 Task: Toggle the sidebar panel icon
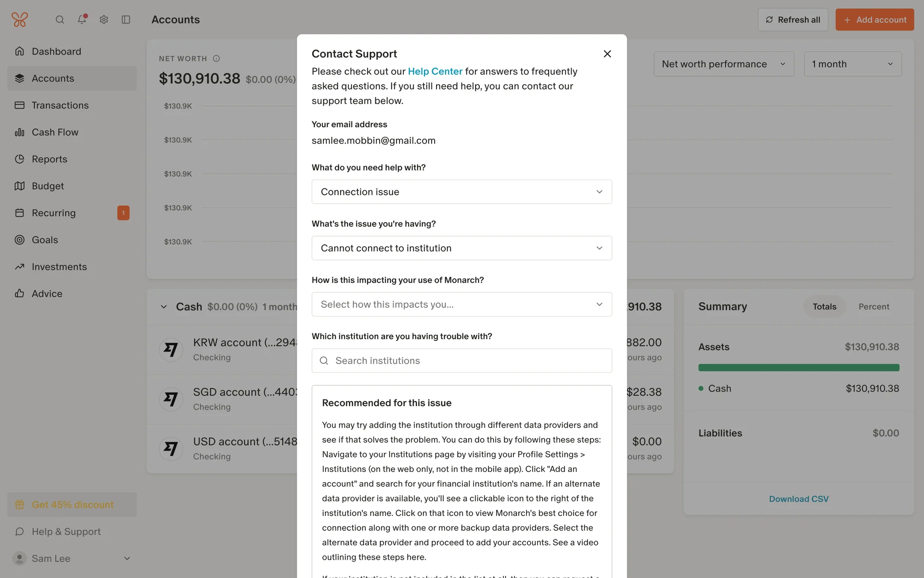(x=126, y=20)
